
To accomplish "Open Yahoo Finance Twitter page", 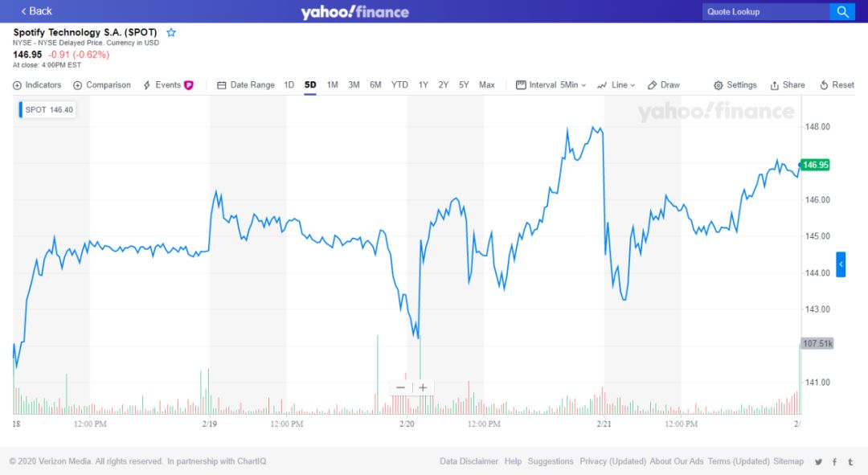I will (818, 462).
